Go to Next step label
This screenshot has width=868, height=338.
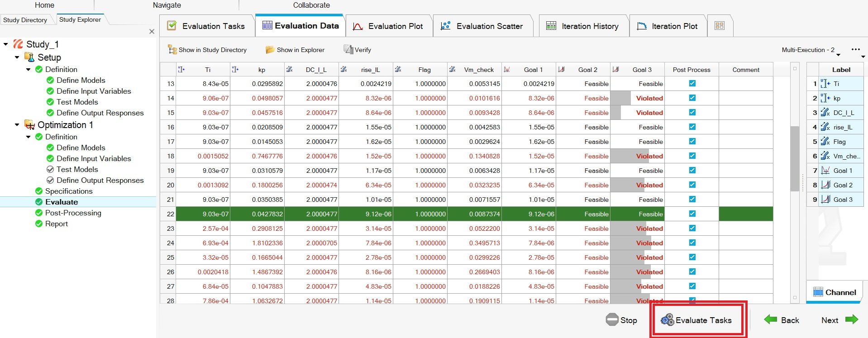(x=830, y=320)
